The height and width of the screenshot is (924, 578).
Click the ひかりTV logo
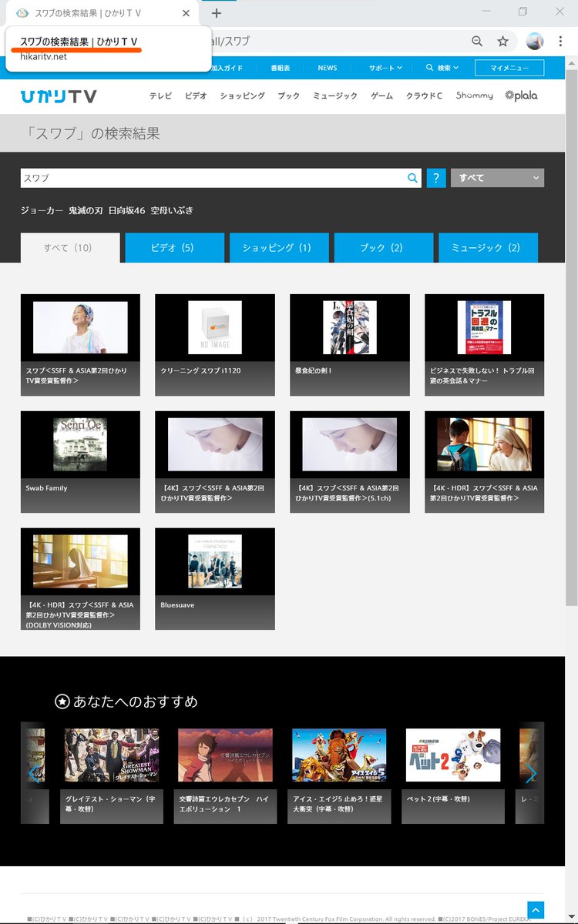59,95
